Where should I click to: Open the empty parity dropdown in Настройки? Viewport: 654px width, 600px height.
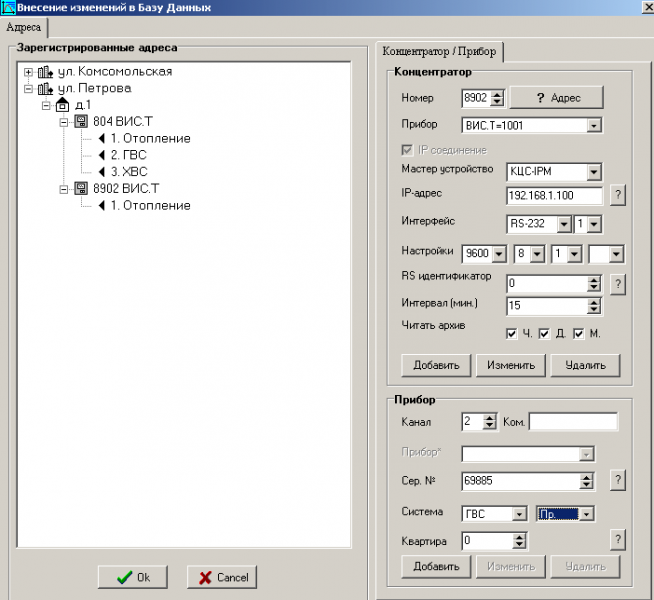616,254
